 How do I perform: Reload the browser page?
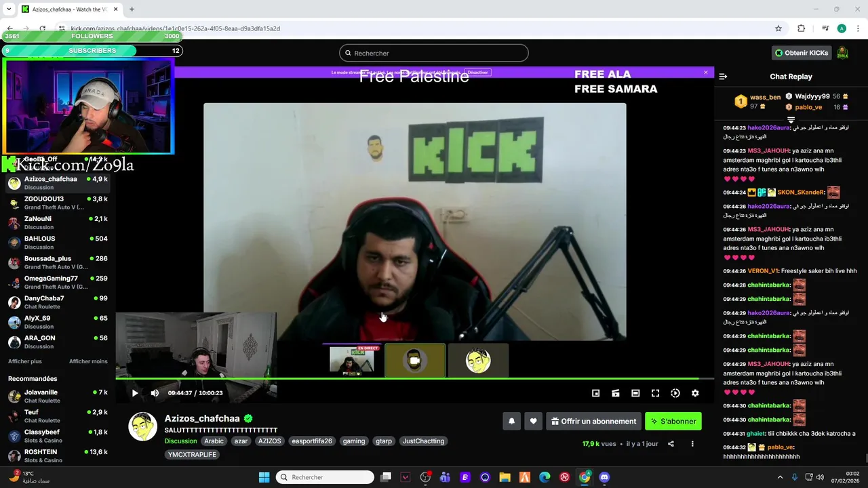pos(42,28)
